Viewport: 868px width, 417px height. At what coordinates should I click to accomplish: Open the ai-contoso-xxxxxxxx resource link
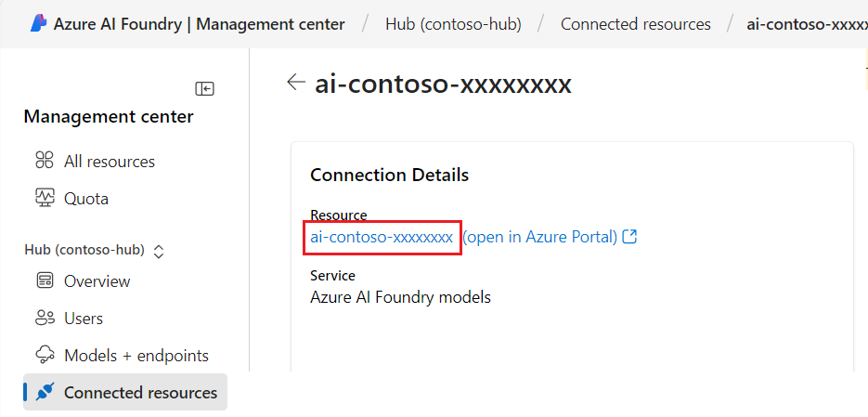point(382,237)
